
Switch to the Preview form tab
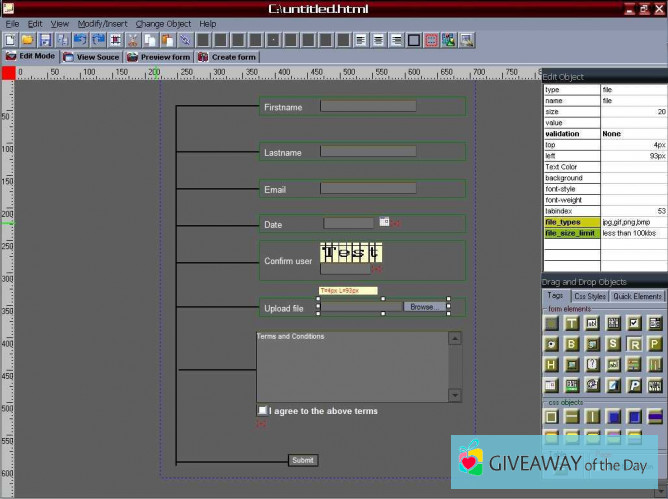pyautogui.click(x=158, y=57)
